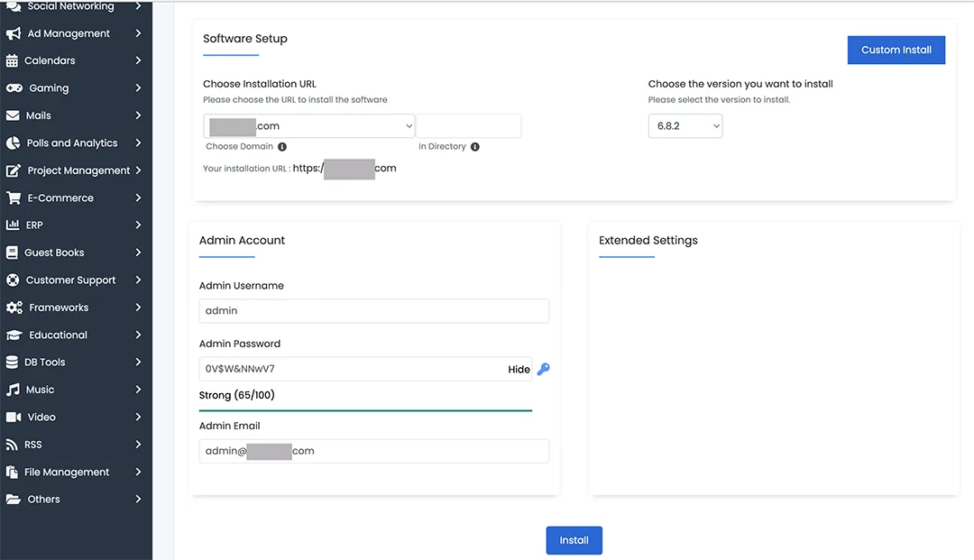Click the Admin Email field

point(374,452)
